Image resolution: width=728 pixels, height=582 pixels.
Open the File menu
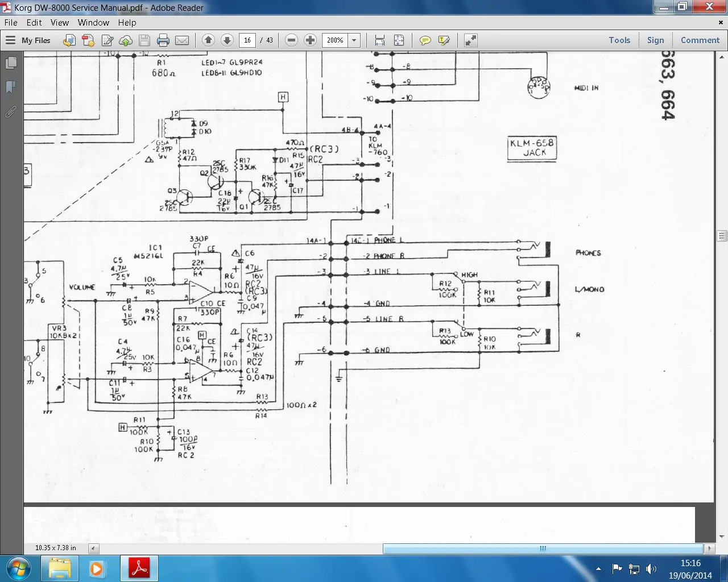(11, 23)
